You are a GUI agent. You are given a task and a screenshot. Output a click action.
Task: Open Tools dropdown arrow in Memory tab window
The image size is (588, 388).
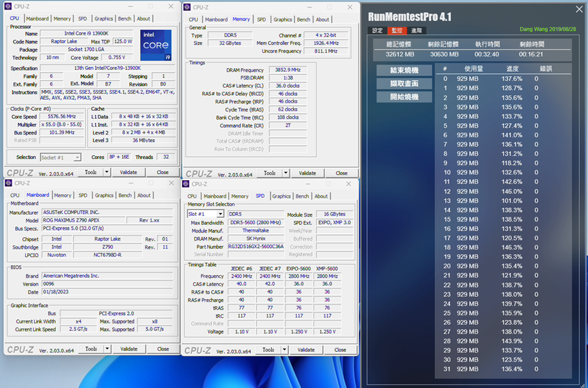coord(286,173)
